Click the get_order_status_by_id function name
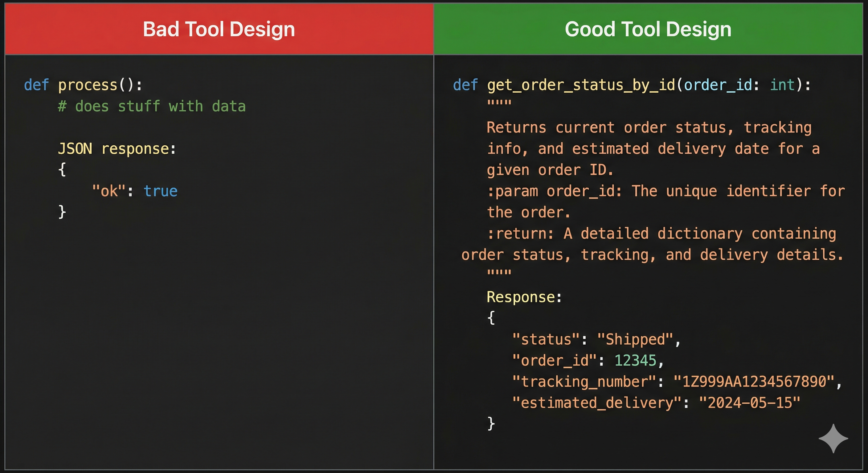This screenshot has width=868, height=473. pos(581,85)
